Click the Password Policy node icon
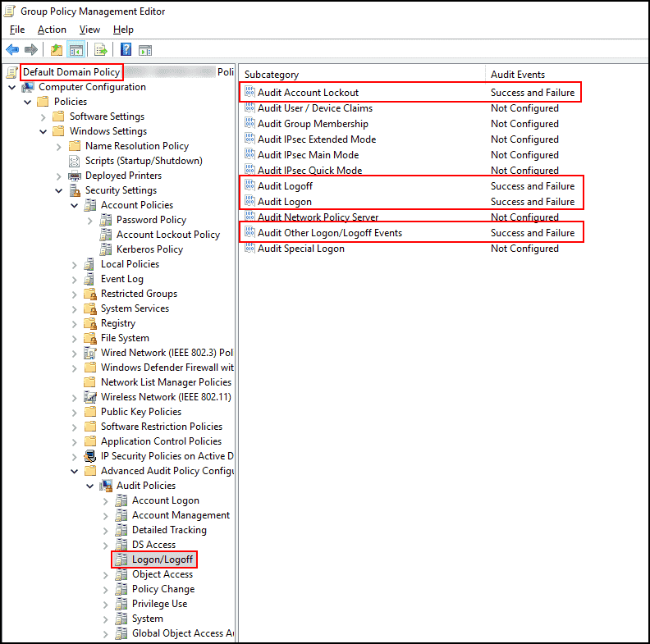This screenshot has width=650, height=644. coord(106,220)
